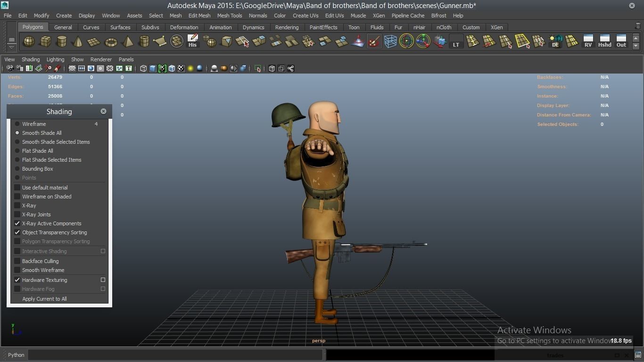Create a polygon cone from the shelf

click(x=78, y=41)
